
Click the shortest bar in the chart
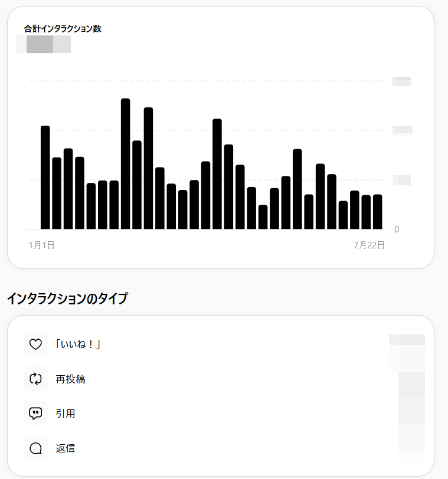[x=263, y=217]
